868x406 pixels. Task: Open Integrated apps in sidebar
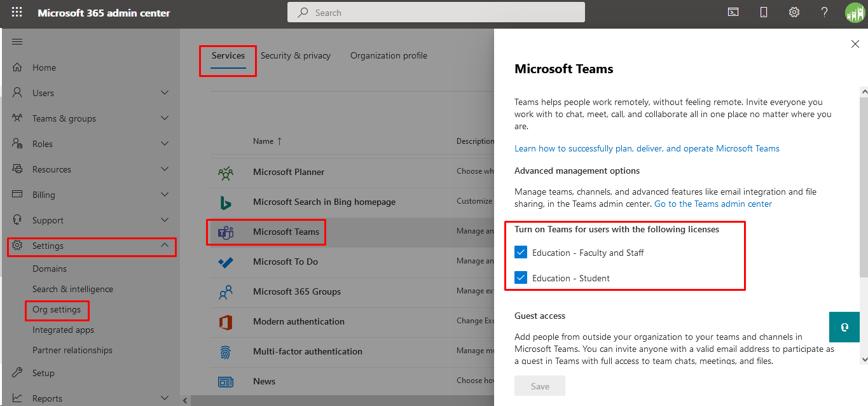coord(64,330)
